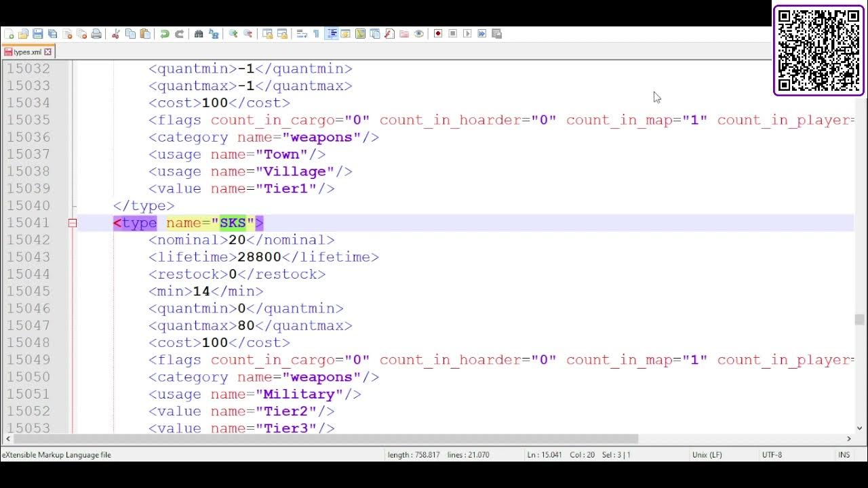This screenshot has height=488, width=868.
Task: Select the types.xml tab
Action: pyautogui.click(x=27, y=52)
